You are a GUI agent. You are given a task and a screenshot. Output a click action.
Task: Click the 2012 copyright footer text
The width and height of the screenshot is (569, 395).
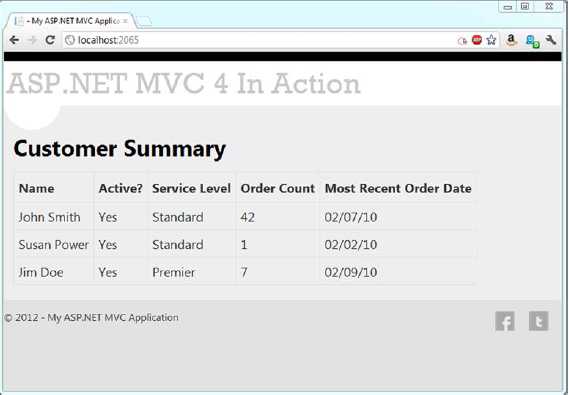[x=91, y=318]
